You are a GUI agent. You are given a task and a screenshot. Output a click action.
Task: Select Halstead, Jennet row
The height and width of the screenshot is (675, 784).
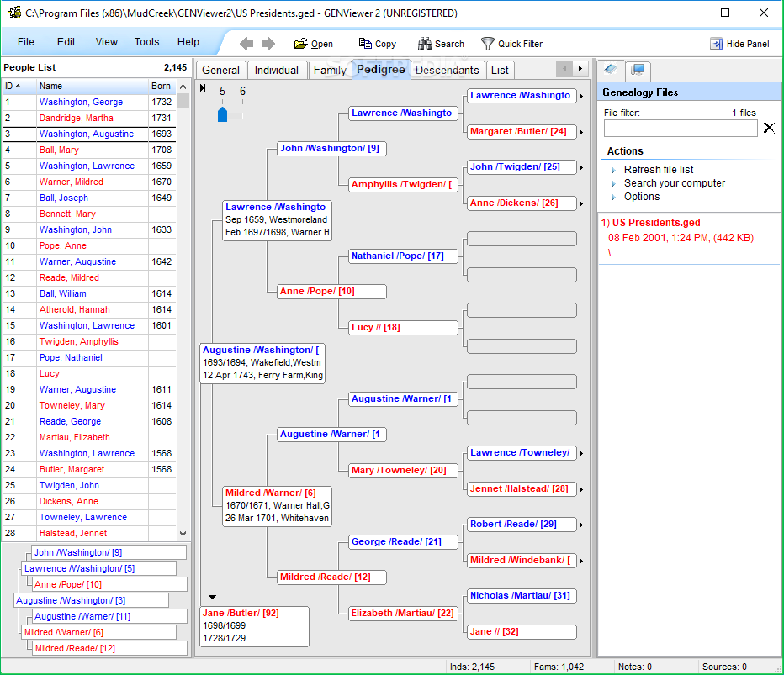tap(89, 533)
